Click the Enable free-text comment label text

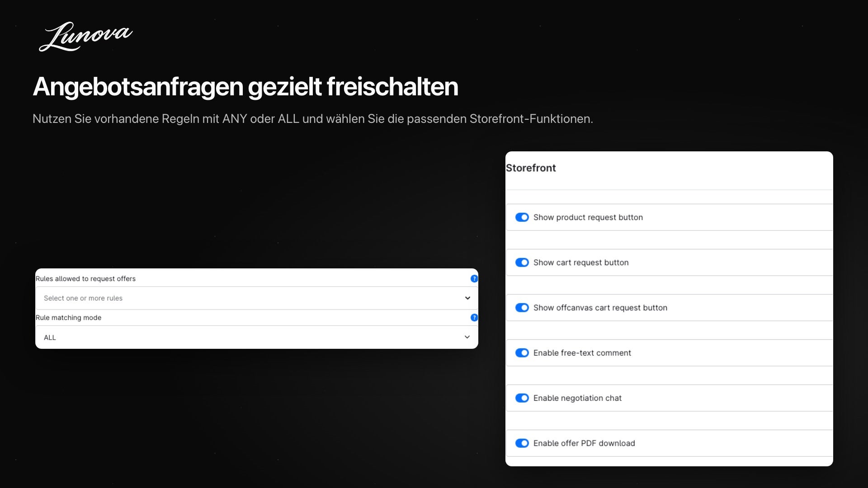point(582,353)
